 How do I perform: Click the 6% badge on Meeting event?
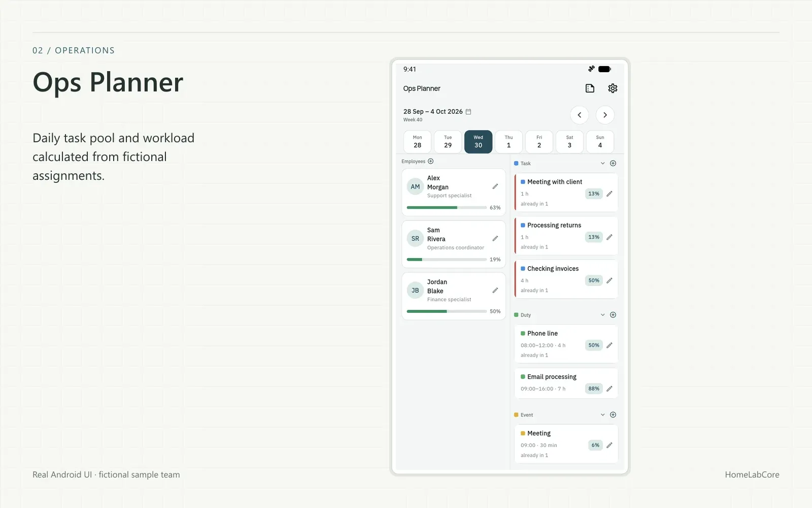[595, 446]
